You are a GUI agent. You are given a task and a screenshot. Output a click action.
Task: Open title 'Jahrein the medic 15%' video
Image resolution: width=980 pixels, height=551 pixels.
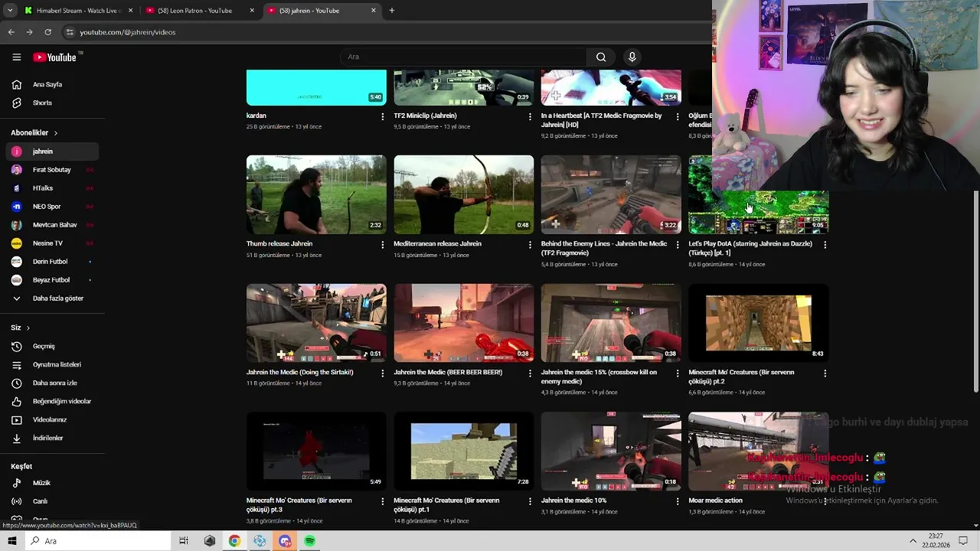click(x=599, y=377)
